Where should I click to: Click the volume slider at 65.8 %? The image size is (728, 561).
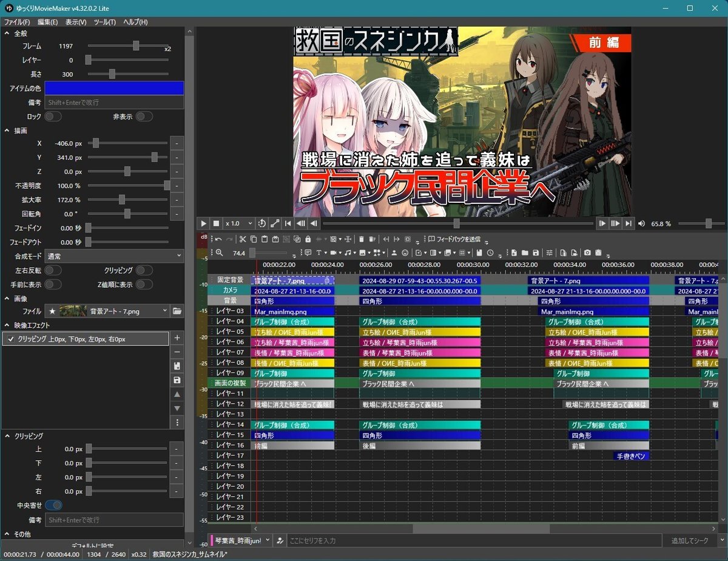pyautogui.click(x=701, y=223)
